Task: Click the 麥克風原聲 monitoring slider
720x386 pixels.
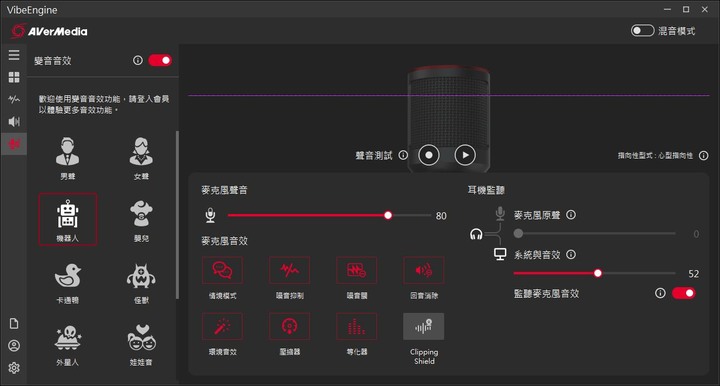Action: pyautogui.click(x=594, y=234)
